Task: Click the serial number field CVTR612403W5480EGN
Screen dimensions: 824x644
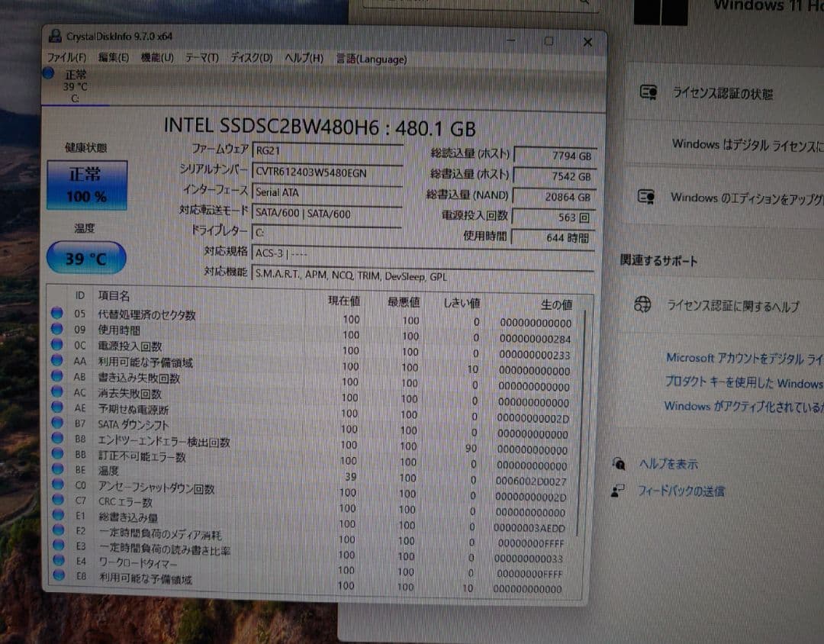Action: (x=327, y=172)
